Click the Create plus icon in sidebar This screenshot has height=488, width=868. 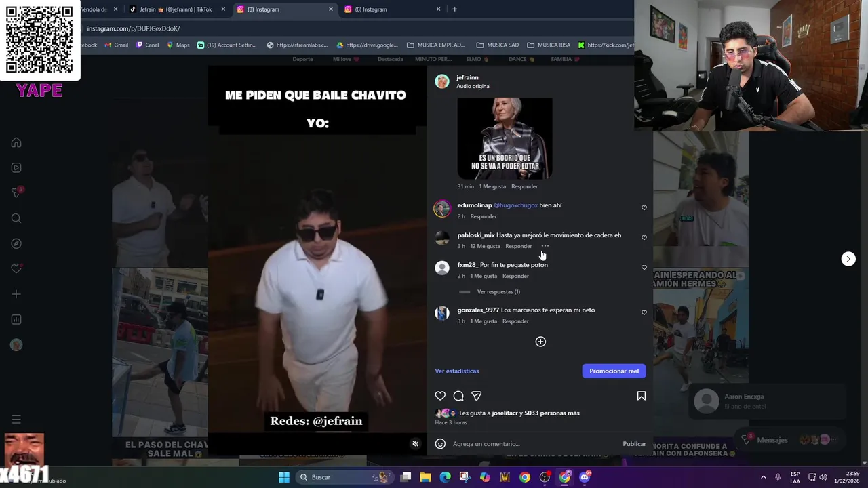(16, 294)
